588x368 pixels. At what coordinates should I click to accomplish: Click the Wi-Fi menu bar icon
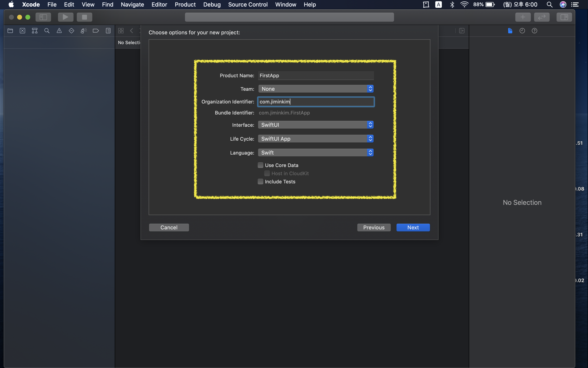click(x=464, y=4)
